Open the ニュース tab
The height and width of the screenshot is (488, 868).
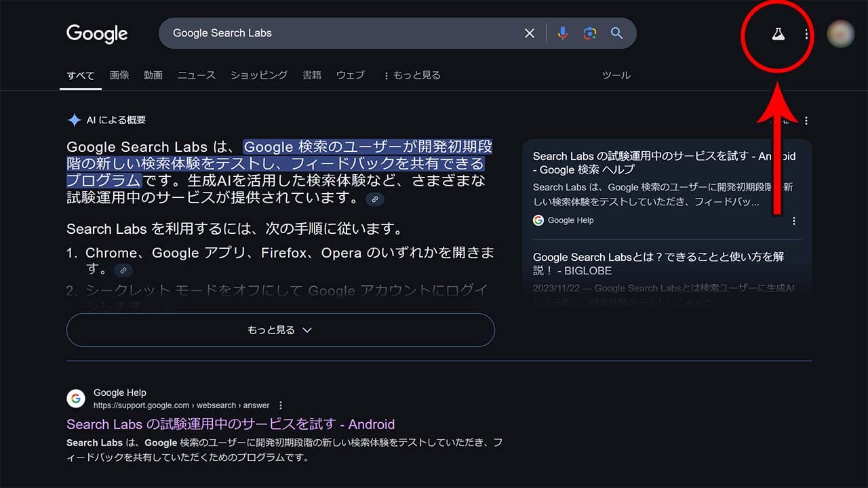197,75
